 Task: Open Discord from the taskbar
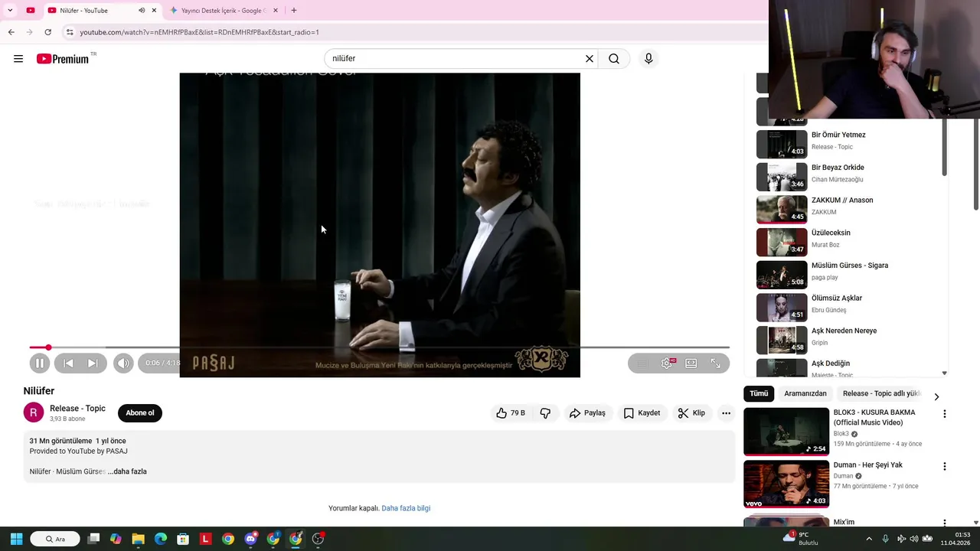250,539
